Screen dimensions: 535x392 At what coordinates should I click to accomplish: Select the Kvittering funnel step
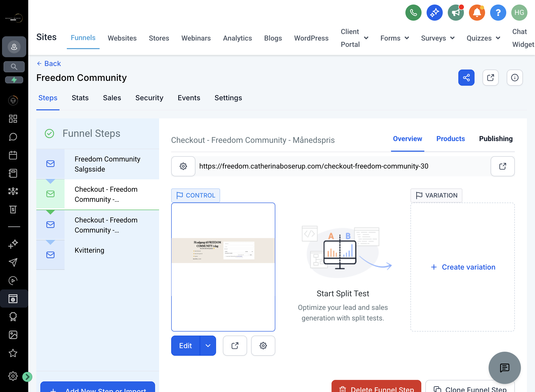pyautogui.click(x=98, y=255)
